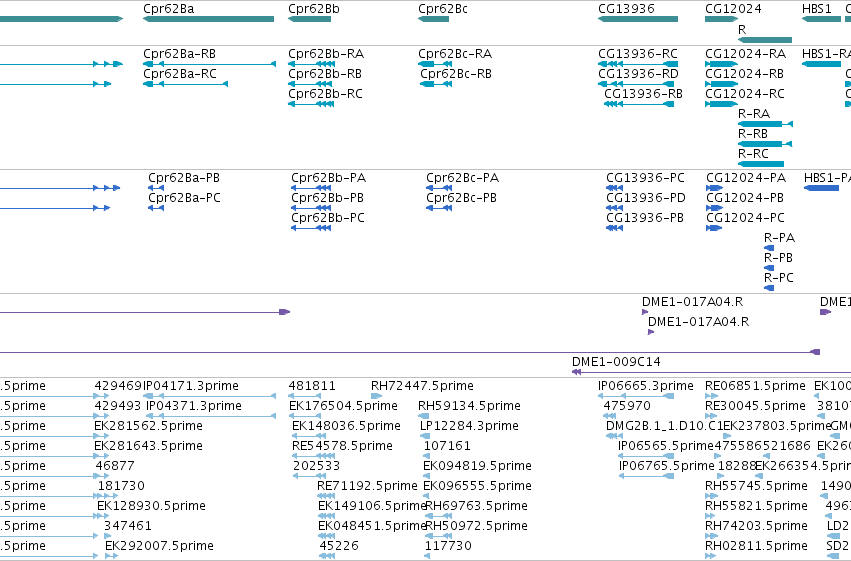Select protein CG13936-PD

[x=614, y=208]
